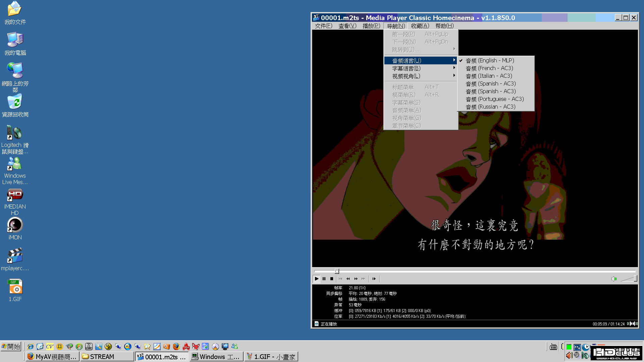Screen dimensions: 644x362
Task: Expand the 音频语言(U) submenu
Action: coord(421,61)
